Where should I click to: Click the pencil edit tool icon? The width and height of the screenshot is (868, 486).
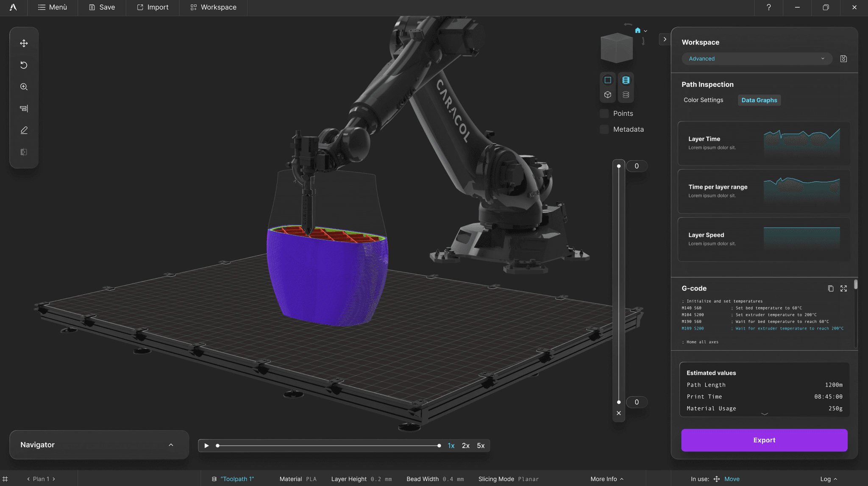[x=24, y=130]
